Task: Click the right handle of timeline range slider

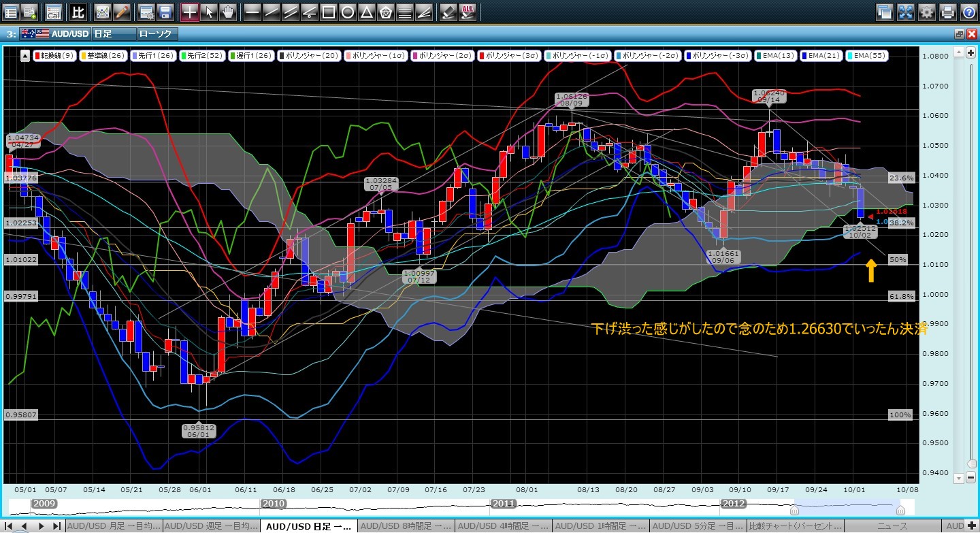Action: coord(900,510)
